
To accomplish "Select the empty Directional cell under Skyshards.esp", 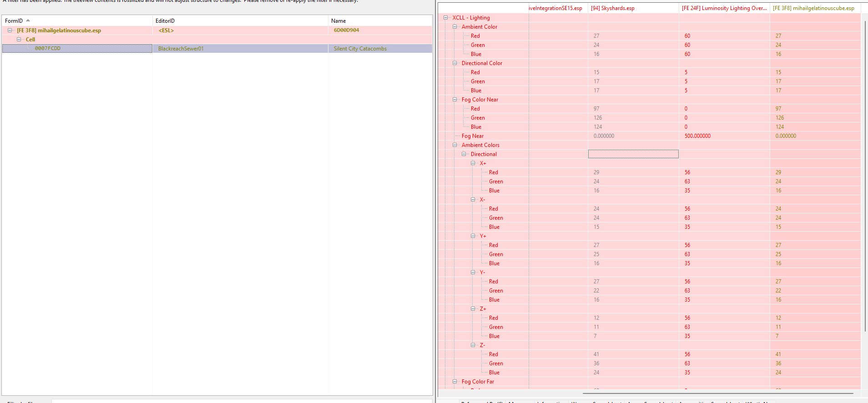I will [633, 154].
